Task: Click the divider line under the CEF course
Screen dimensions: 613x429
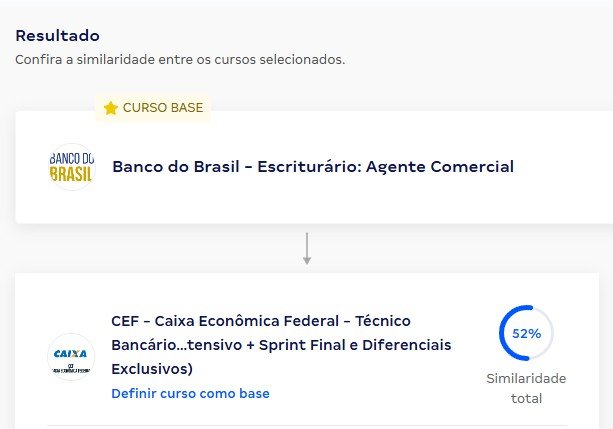Action: pos(307,425)
